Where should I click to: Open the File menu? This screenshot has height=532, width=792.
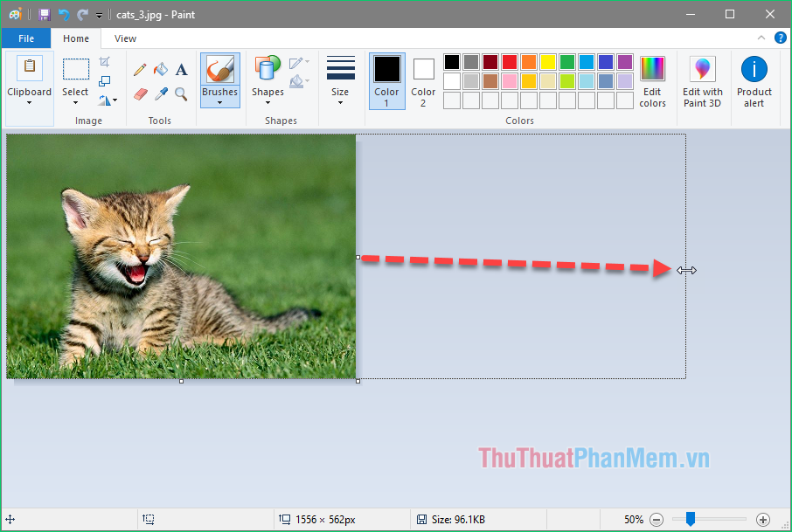click(26, 38)
